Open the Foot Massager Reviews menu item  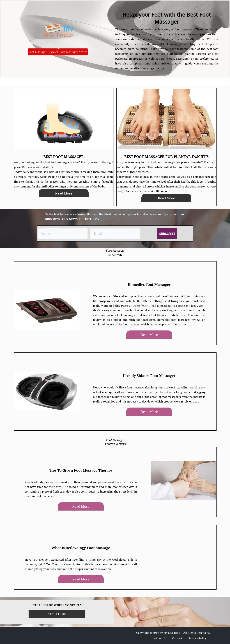click(x=43, y=52)
